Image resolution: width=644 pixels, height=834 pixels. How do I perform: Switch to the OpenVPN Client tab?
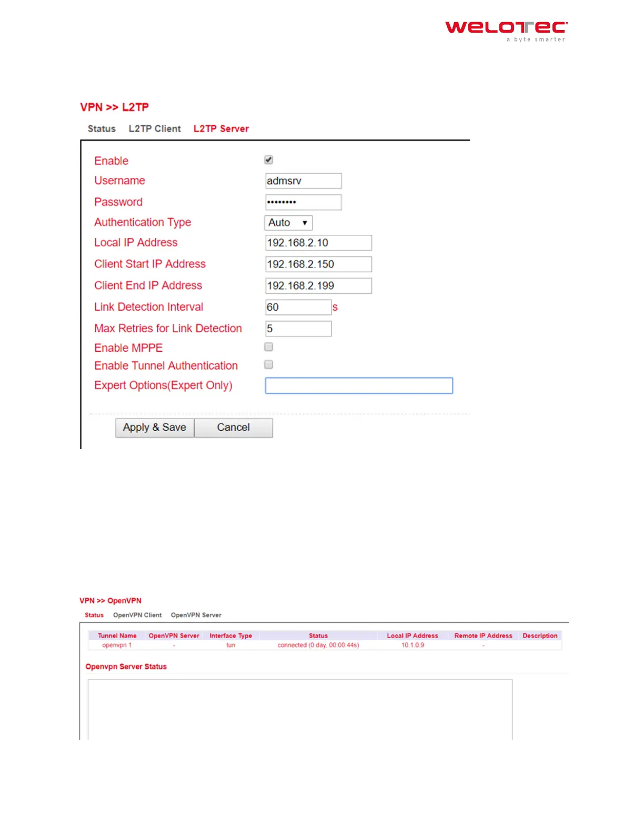tap(137, 615)
